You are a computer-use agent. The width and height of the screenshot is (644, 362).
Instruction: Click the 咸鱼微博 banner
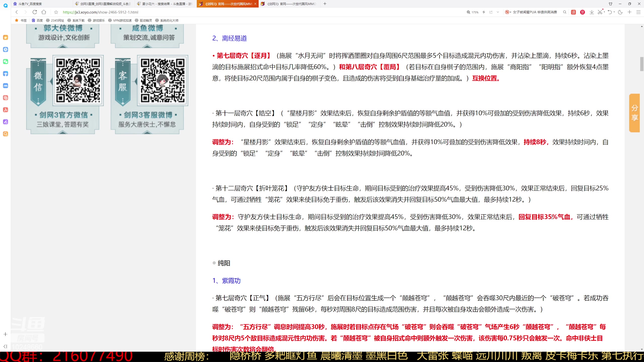pos(147,36)
